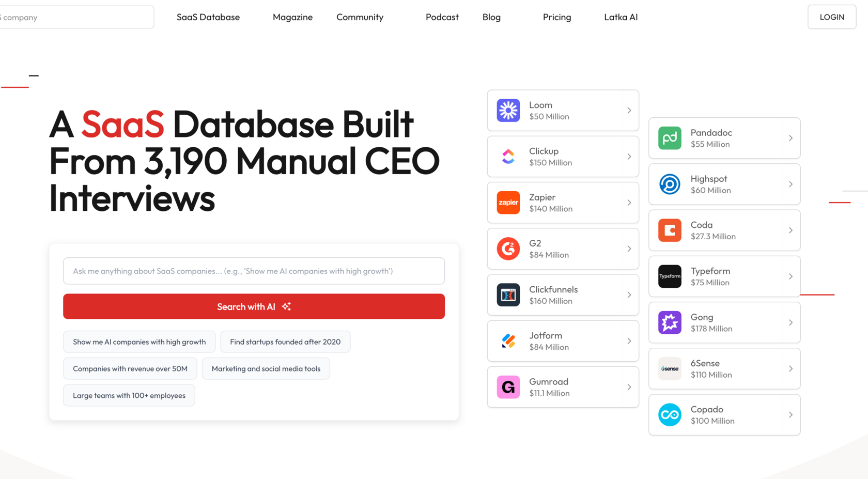Open Zapier card via its chevron arrow
The height and width of the screenshot is (479, 868).
[x=629, y=203]
